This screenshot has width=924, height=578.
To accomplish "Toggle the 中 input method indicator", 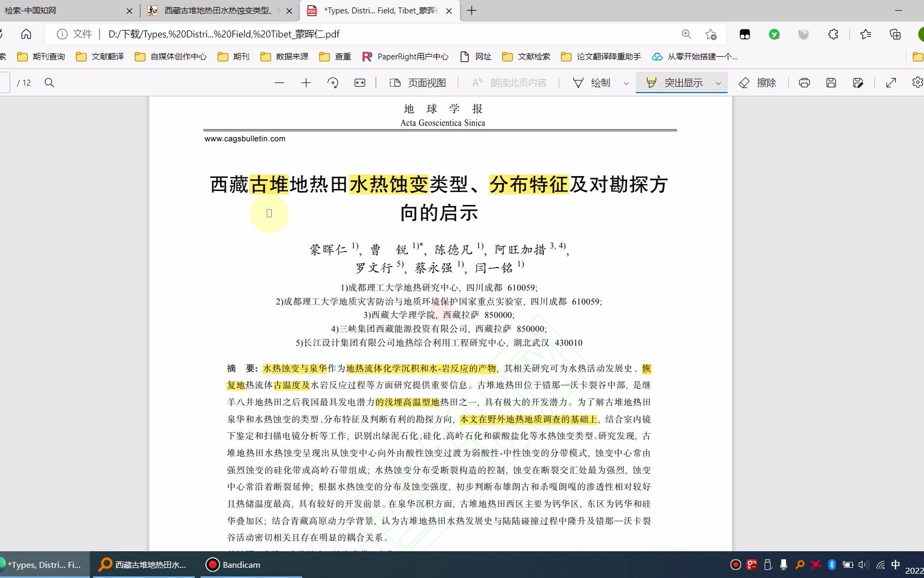I will pos(896,565).
